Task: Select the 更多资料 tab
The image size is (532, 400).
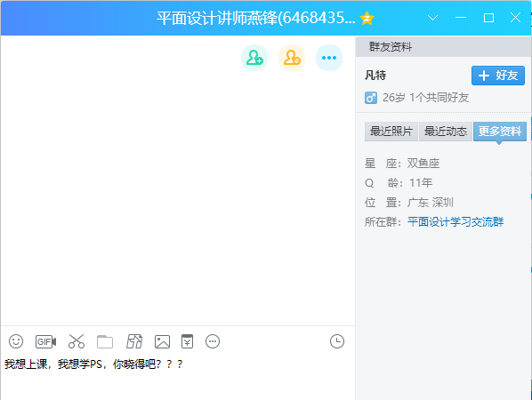Action: [500, 132]
